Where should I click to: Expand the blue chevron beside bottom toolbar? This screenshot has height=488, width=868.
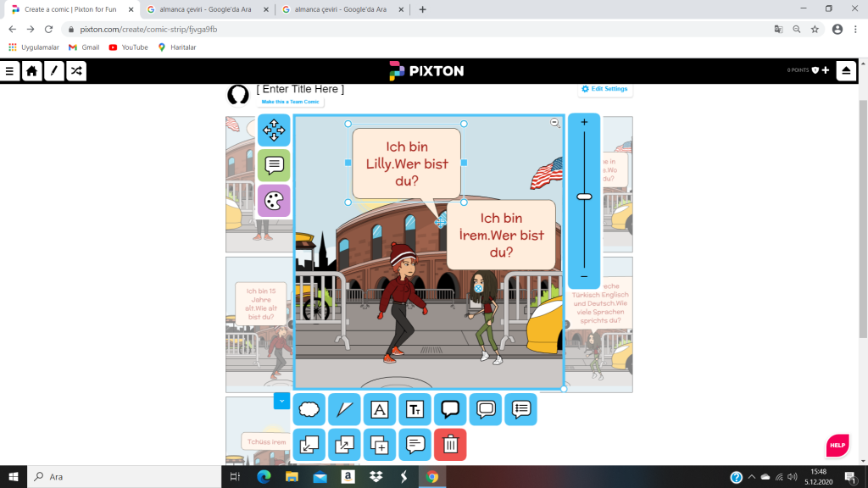point(281,400)
